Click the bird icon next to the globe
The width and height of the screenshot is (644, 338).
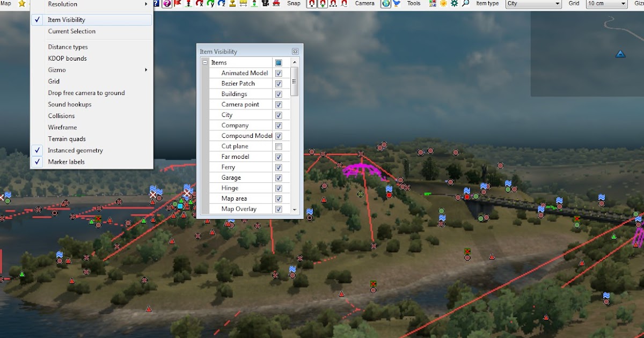point(396,4)
